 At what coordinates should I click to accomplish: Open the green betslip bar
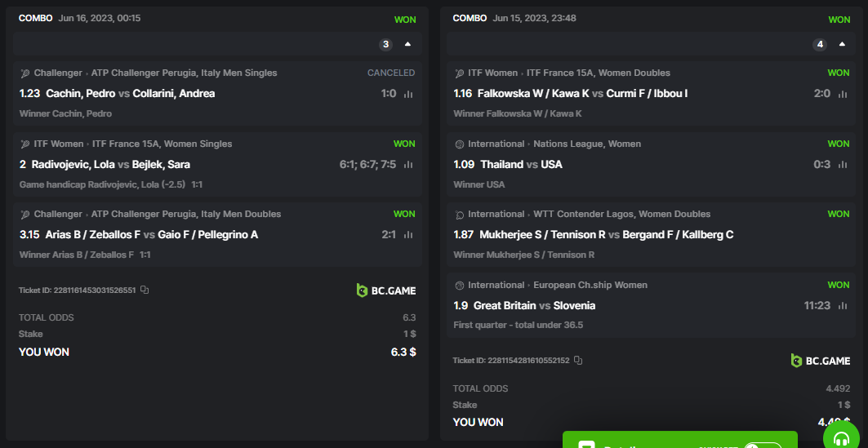pyautogui.click(x=637, y=442)
